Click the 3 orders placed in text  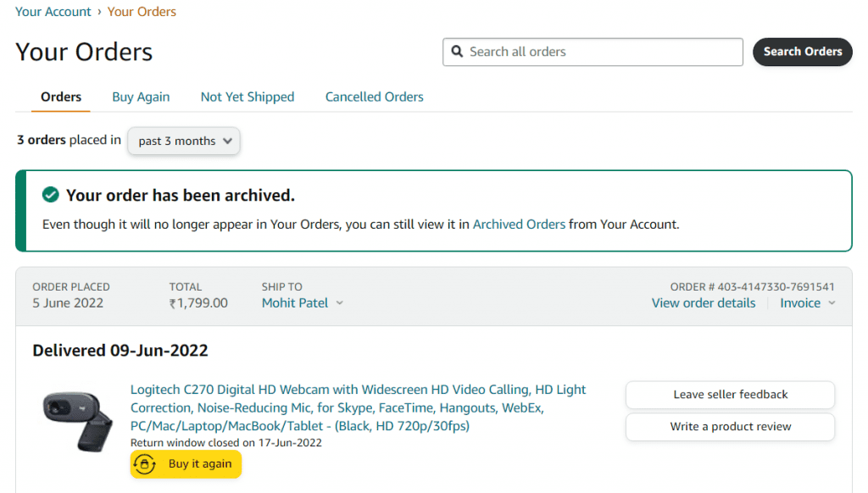point(69,140)
